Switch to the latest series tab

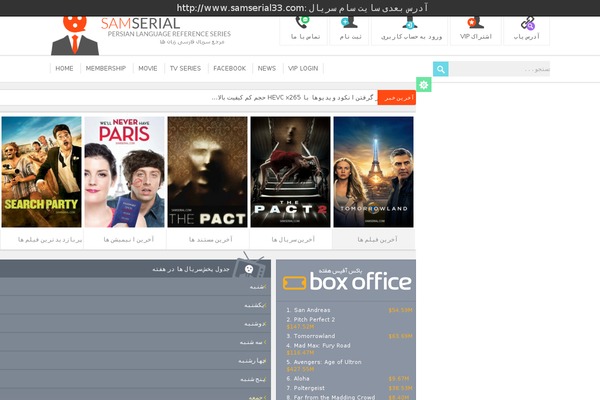pos(291,240)
